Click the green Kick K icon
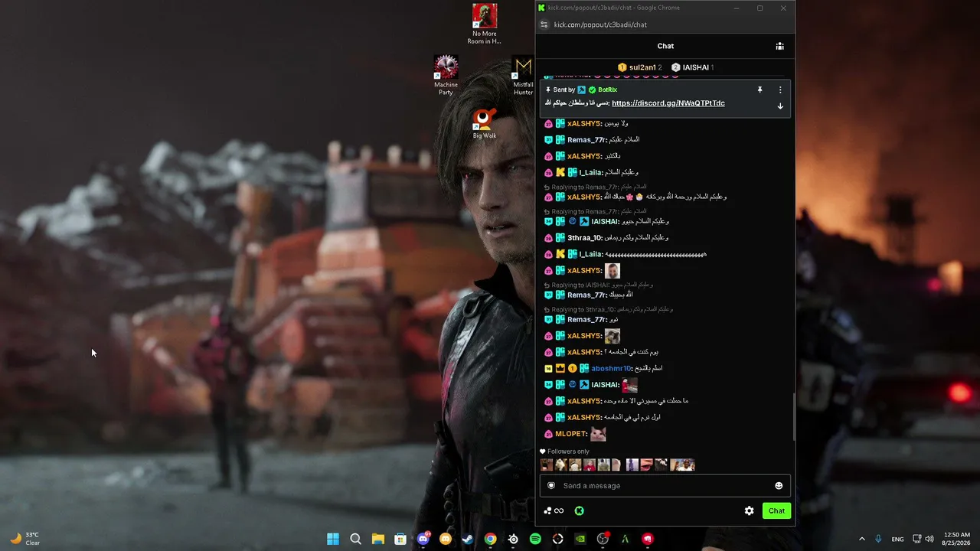Screen dimensions: 980x551 click(x=580, y=511)
